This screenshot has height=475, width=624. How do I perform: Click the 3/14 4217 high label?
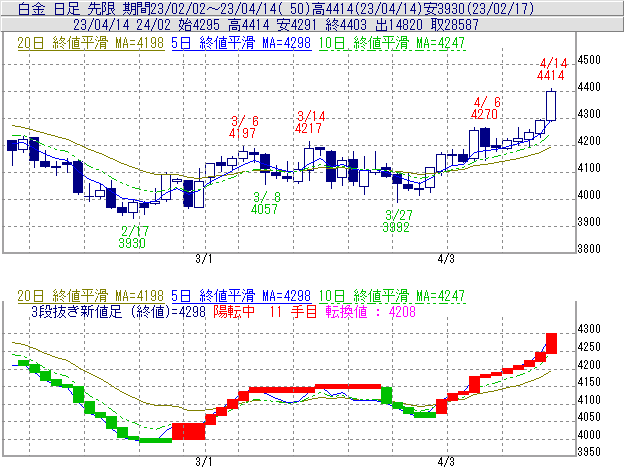[310, 122]
